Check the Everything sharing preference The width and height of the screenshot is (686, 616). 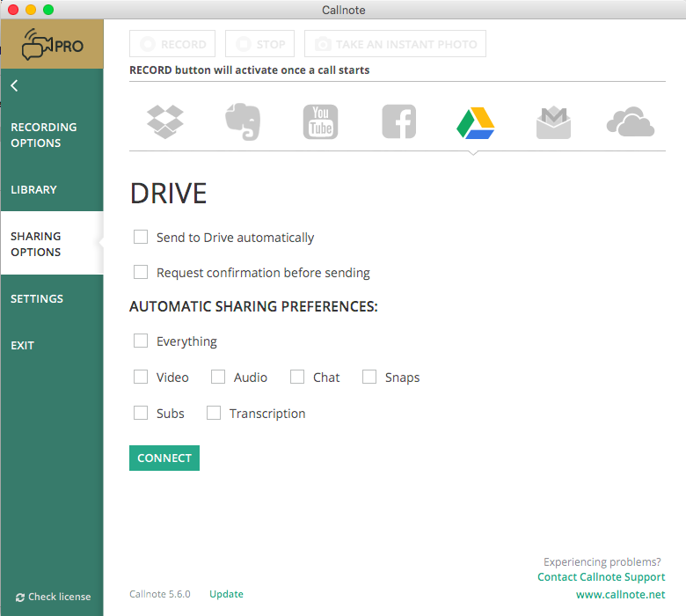click(141, 341)
